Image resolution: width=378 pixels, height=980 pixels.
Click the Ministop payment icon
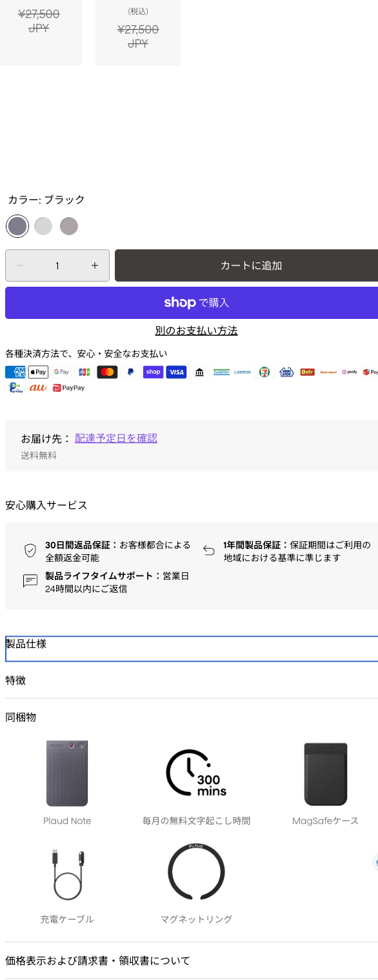(286, 372)
